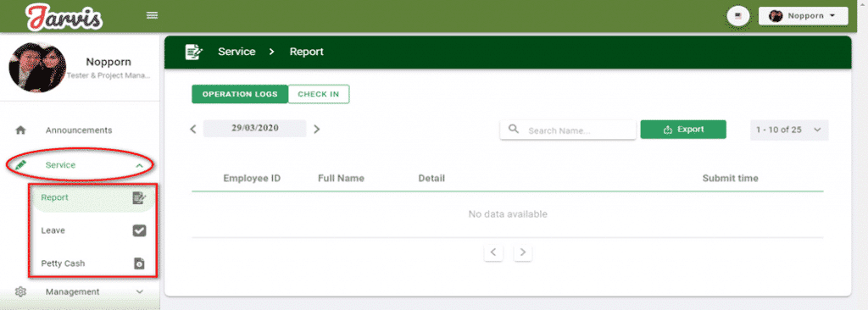This screenshot has height=310, width=868.
Task: Click the search magnifier icon
Action: 514,129
